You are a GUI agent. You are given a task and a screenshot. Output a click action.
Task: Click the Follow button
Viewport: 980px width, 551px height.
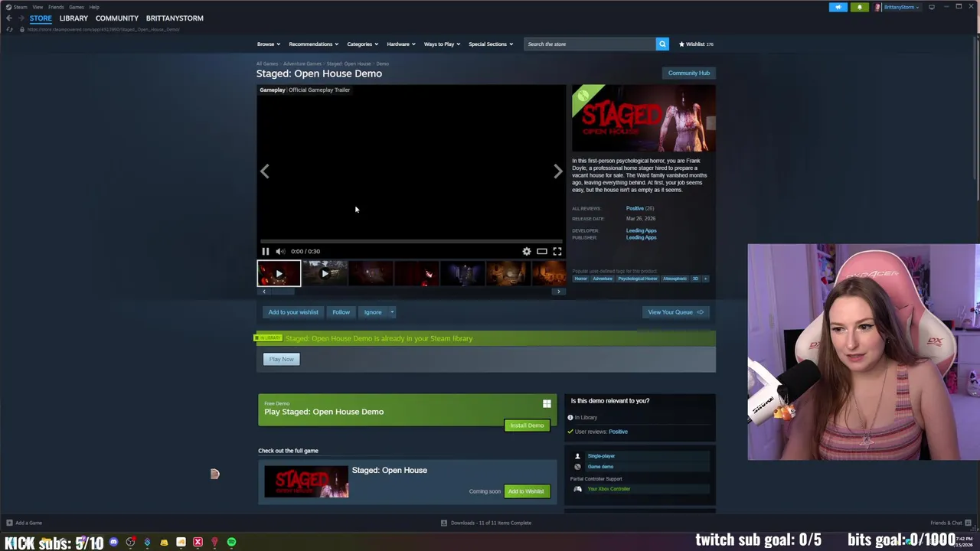pos(341,312)
